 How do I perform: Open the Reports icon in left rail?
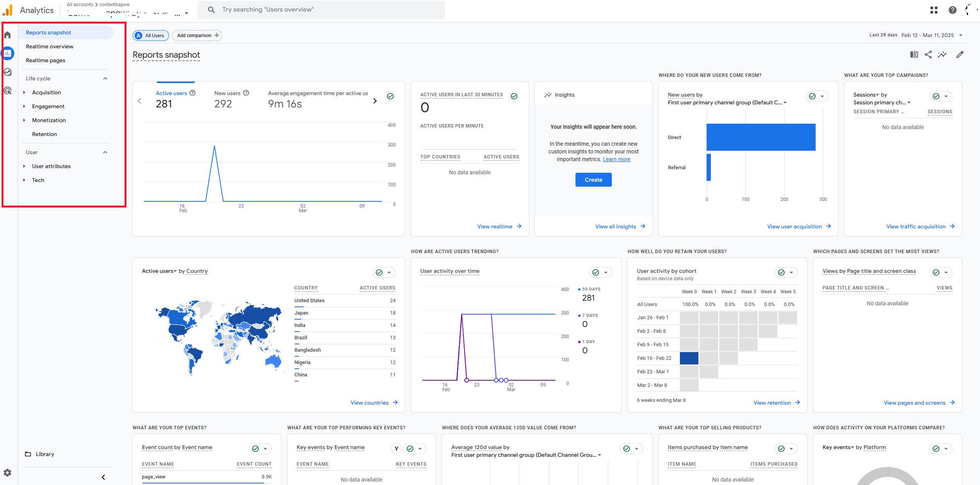(7, 53)
